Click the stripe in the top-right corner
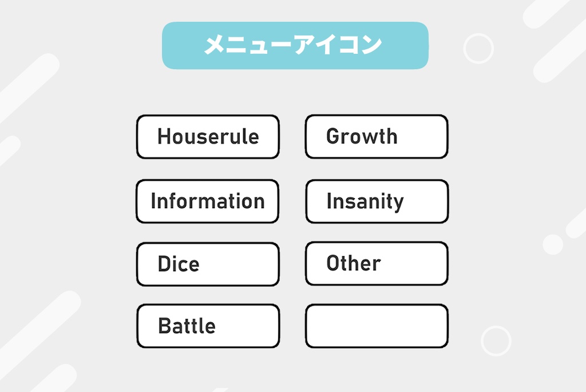 pos(544,11)
